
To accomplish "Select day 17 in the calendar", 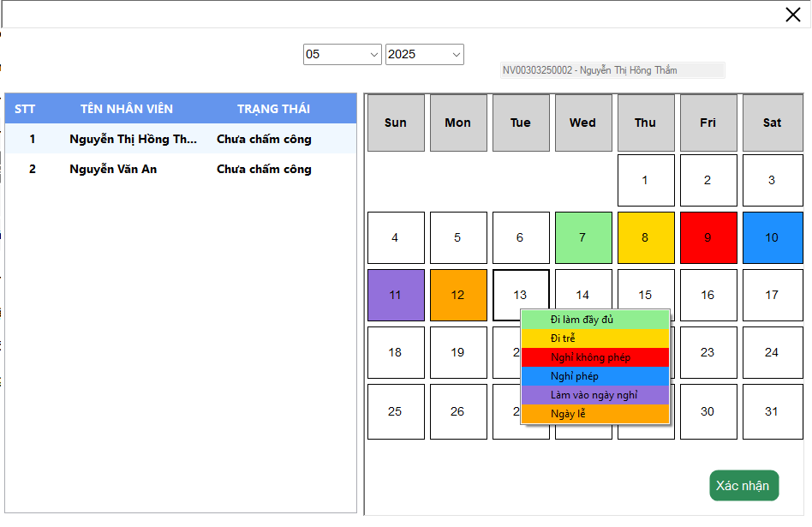I will (x=773, y=296).
